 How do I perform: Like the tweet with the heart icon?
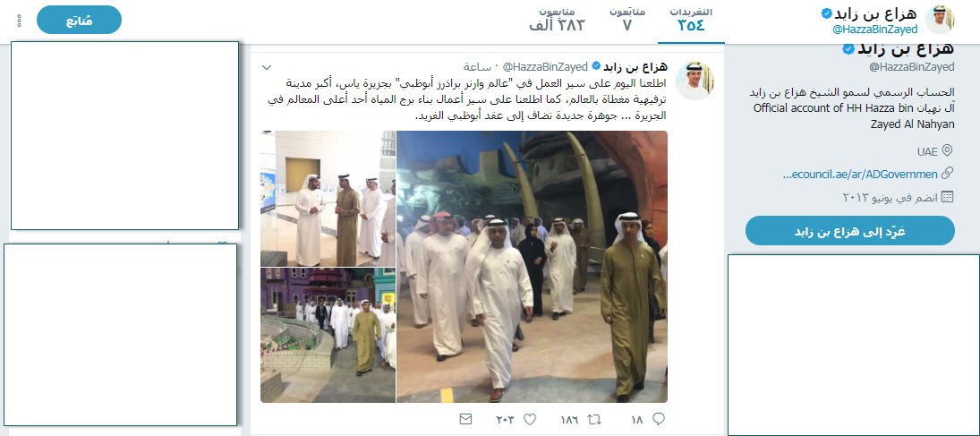tap(529, 419)
